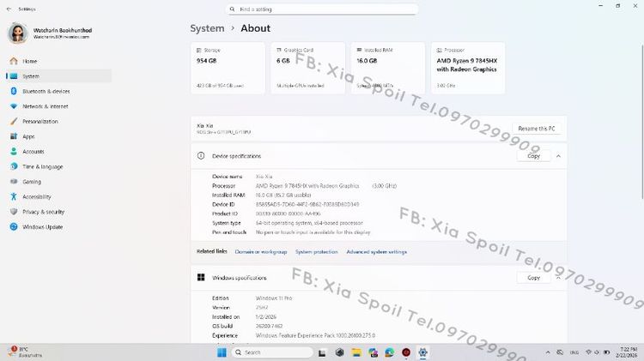
Task: Collapse the Device specifications section
Action: point(558,156)
